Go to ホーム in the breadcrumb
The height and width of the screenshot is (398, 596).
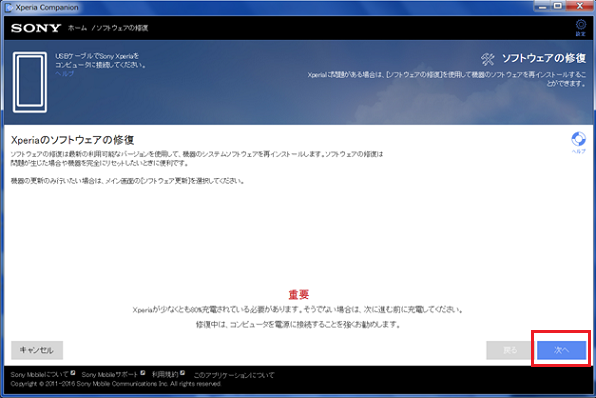pos(78,28)
